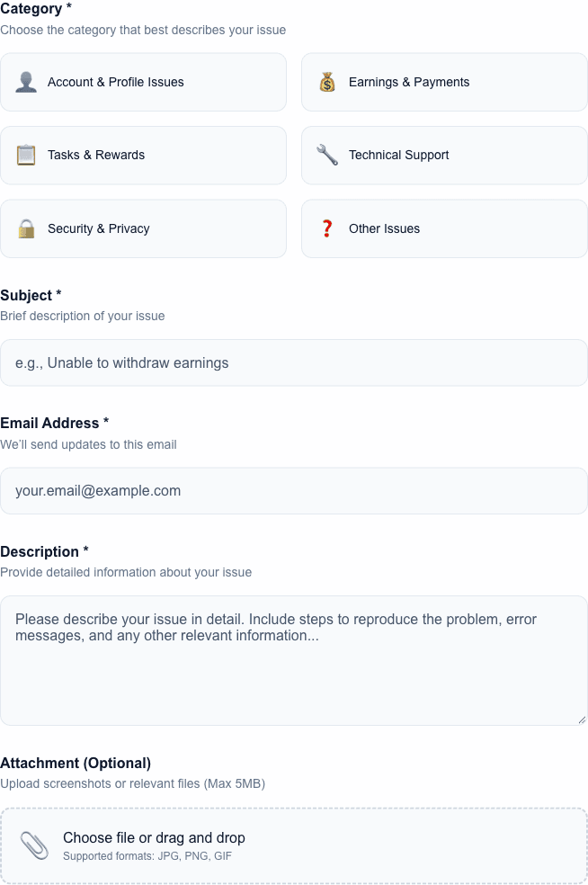Click the 'Supported formats: JPG, PNG, GIF' text
This screenshot has height=885, width=588.
(x=147, y=856)
